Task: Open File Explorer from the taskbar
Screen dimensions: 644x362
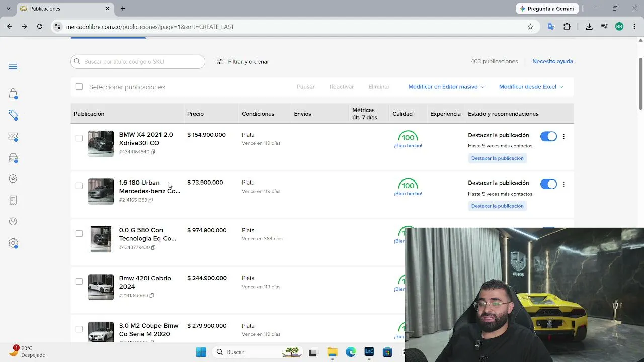Action: [332, 352]
